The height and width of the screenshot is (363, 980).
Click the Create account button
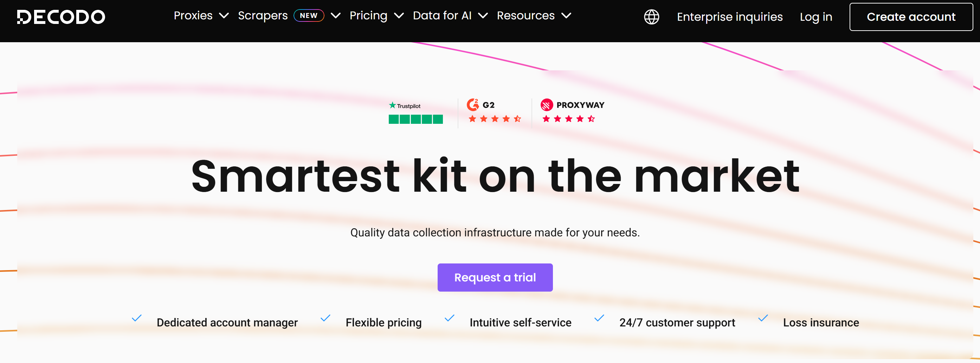point(911,17)
